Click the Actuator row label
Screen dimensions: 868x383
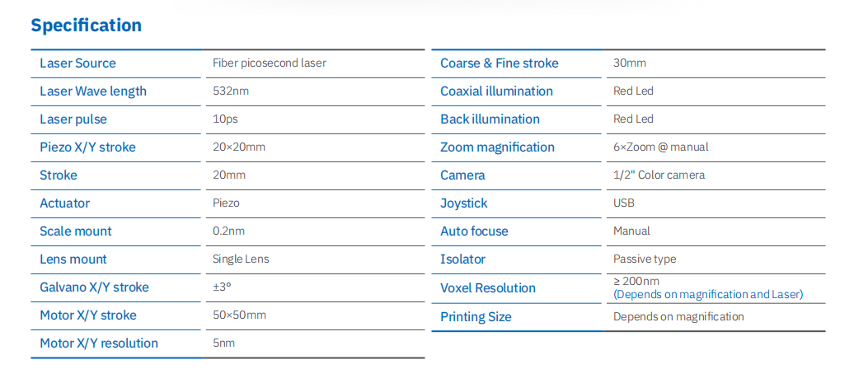[64, 203]
